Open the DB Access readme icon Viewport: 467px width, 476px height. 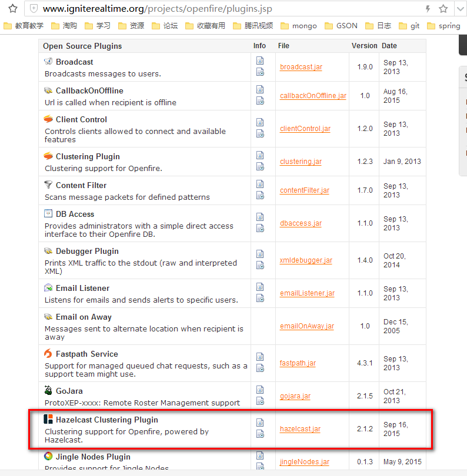[x=260, y=217]
